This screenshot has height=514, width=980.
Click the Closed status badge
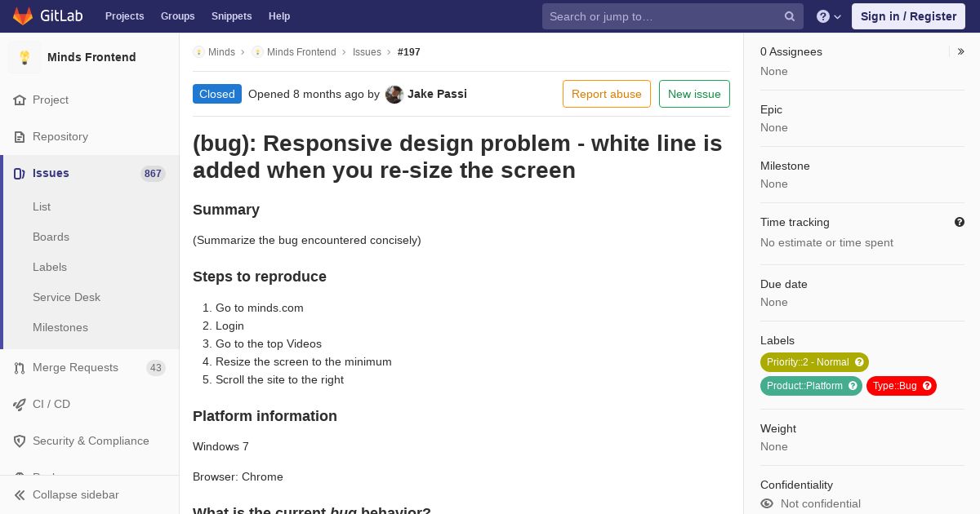[217, 94]
